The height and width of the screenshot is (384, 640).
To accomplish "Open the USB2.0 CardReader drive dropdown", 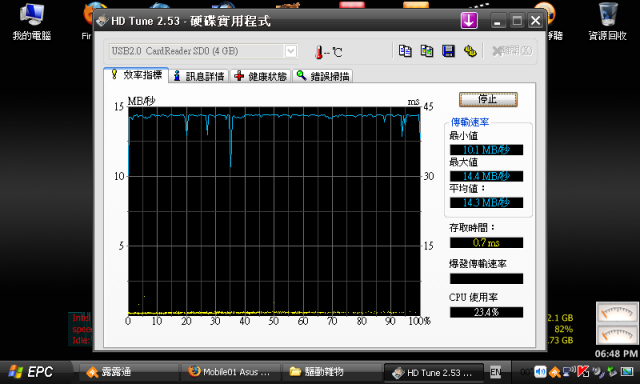I will point(291,51).
